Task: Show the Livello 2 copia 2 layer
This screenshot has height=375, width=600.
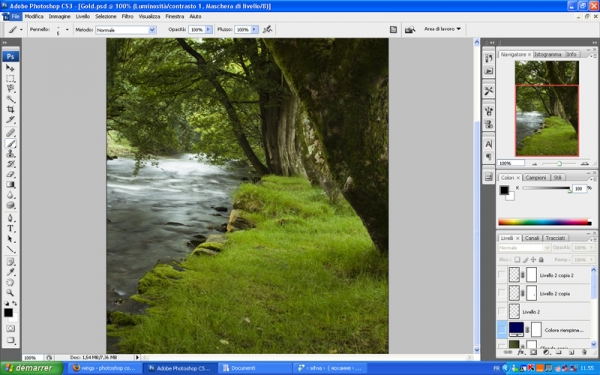Action: click(x=502, y=275)
